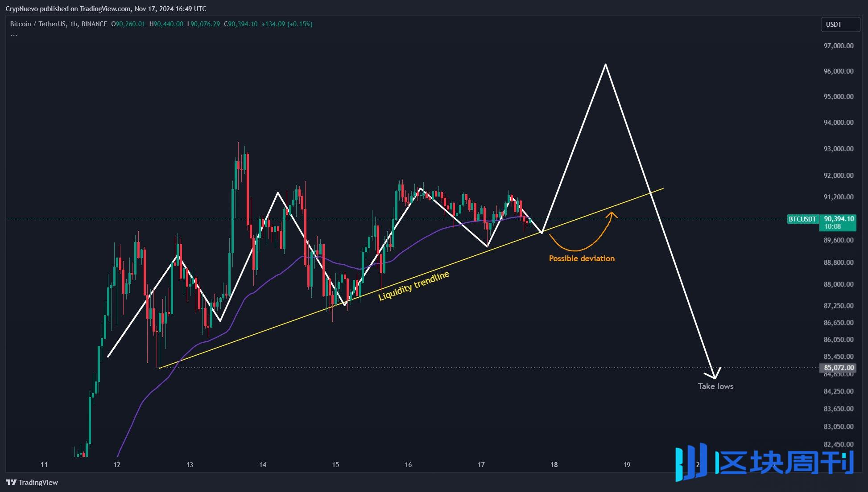Click the countdown timer showing 10:08

pyautogui.click(x=834, y=226)
